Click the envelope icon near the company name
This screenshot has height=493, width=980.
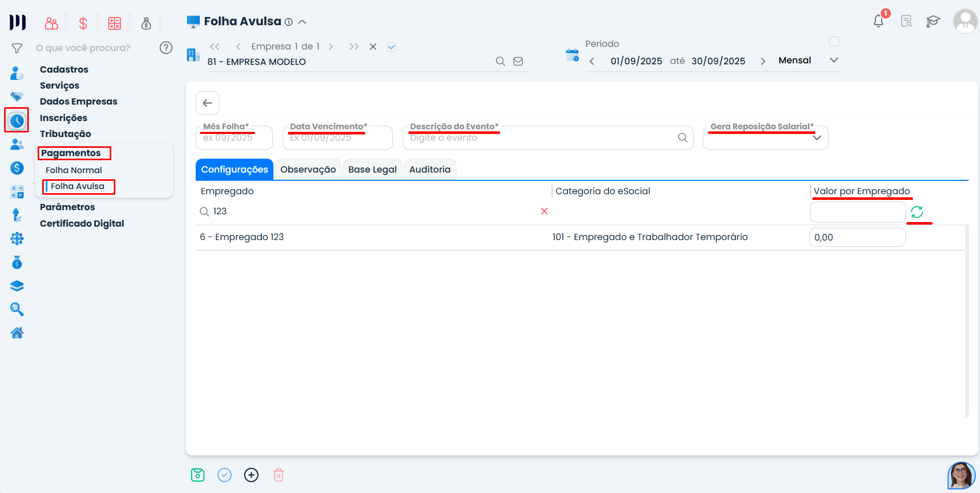518,61
